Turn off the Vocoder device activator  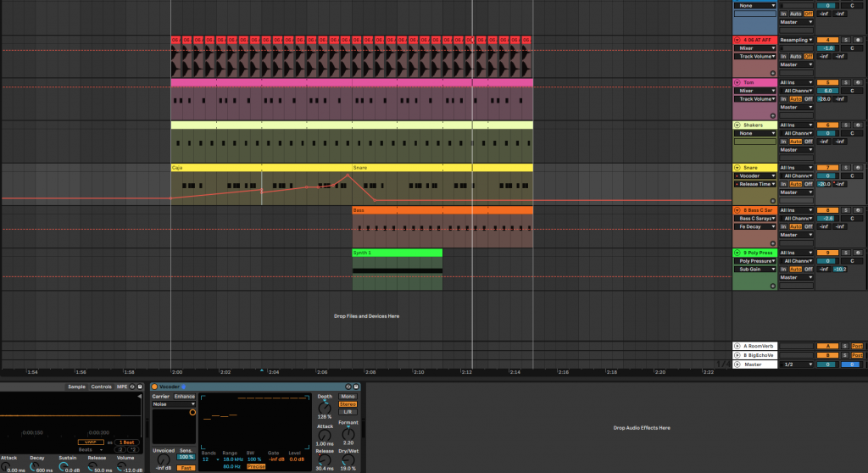[154, 387]
